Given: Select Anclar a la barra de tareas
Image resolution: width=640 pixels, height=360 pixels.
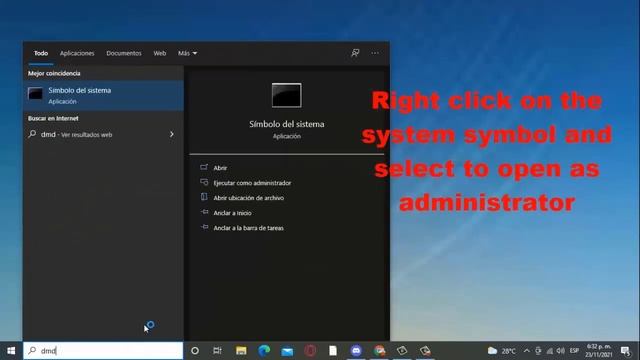Looking at the screenshot, I should (x=249, y=228).
